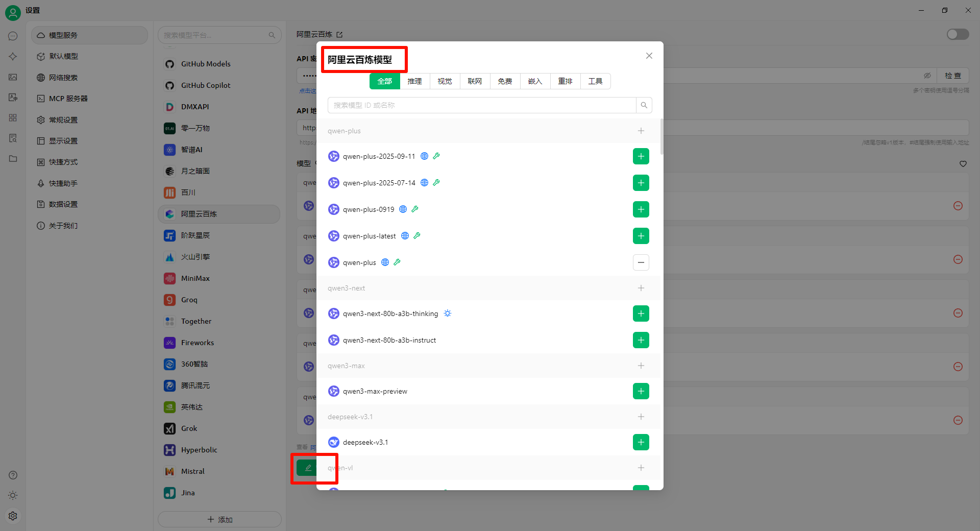This screenshot has width=980, height=531.
Task: Select the 联网 filter tab
Action: click(x=475, y=81)
